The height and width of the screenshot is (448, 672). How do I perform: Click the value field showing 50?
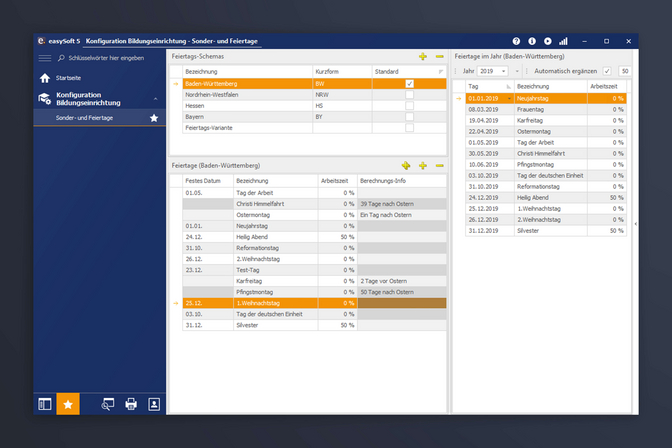tap(624, 71)
